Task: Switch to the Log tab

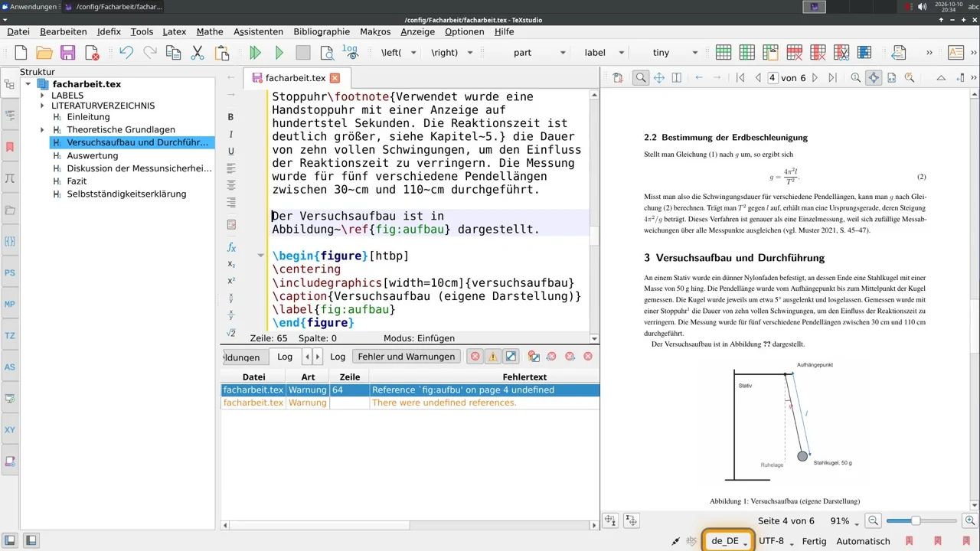Action: pyautogui.click(x=285, y=357)
